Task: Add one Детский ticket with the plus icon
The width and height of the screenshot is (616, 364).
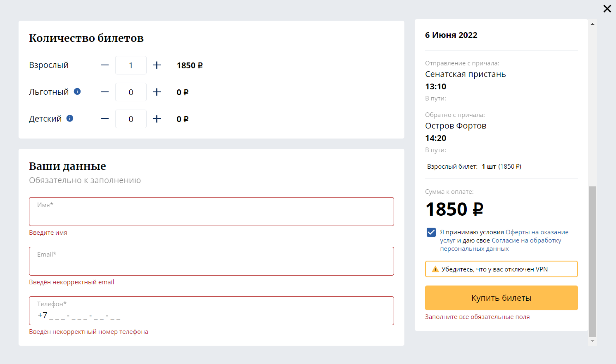Action: pyautogui.click(x=157, y=119)
